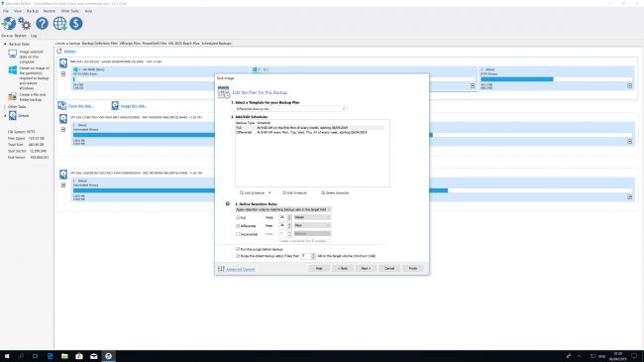Click the Cancel button in dialog
Viewport: 644px width, 362px height.
point(389,268)
